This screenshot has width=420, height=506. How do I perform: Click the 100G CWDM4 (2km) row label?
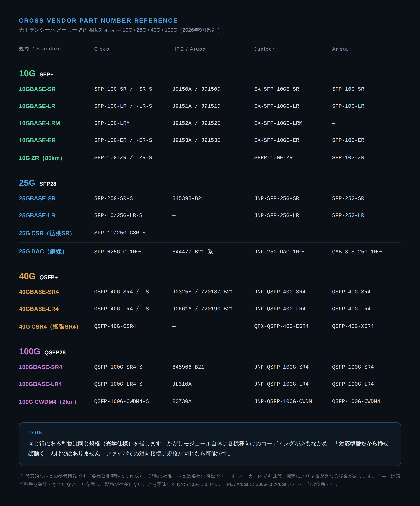click(x=48, y=402)
